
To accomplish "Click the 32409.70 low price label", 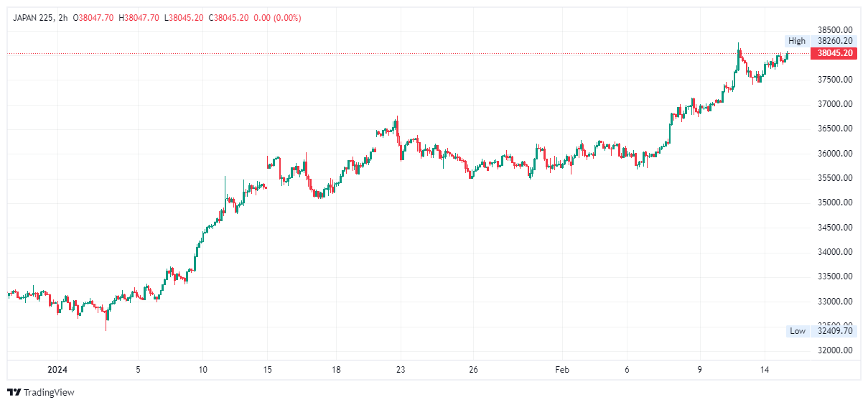I will point(834,331).
